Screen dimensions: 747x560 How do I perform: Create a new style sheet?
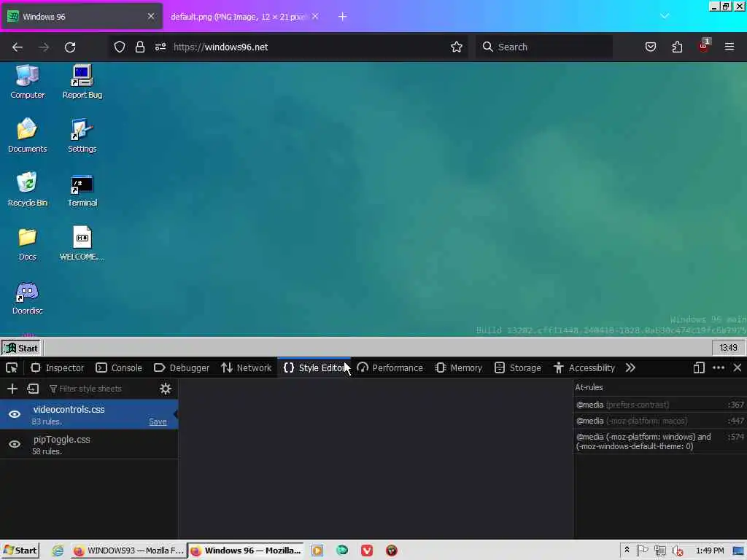[x=12, y=389]
